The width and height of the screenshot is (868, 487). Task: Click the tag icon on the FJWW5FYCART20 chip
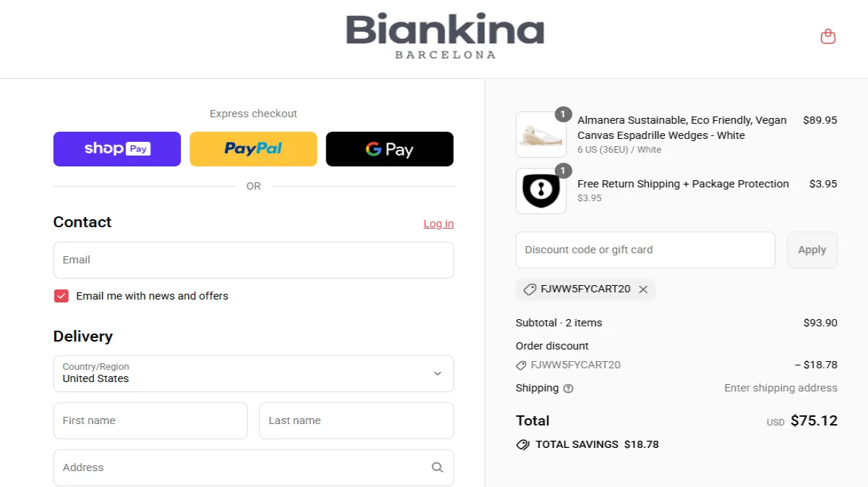pyautogui.click(x=529, y=289)
